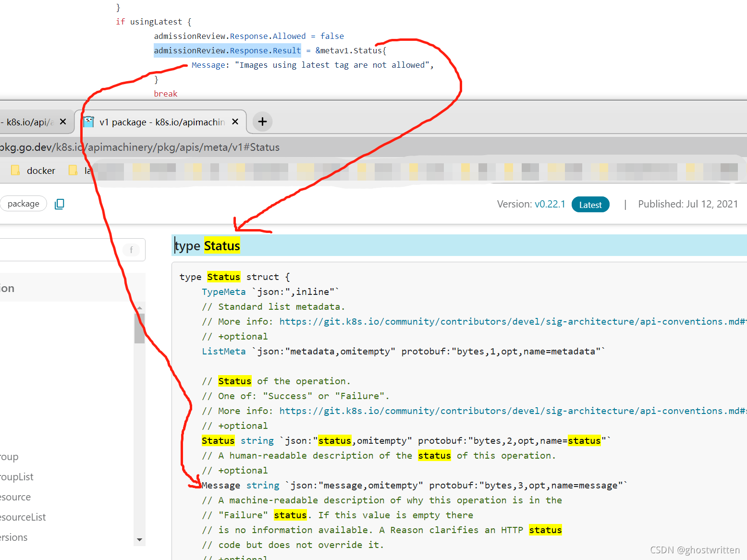
Task: Click the '// Standard list metadata.' comment
Action: tap(273, 307)
